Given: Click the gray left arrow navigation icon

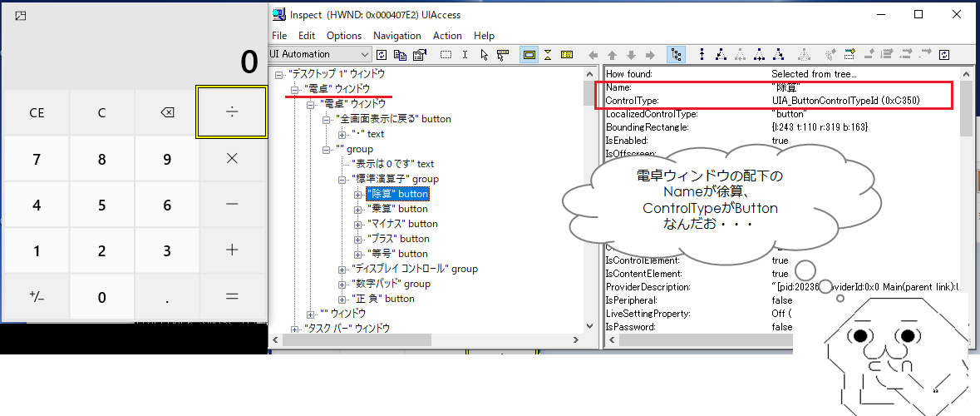Looking at the screenshot, I should point(593,55).
